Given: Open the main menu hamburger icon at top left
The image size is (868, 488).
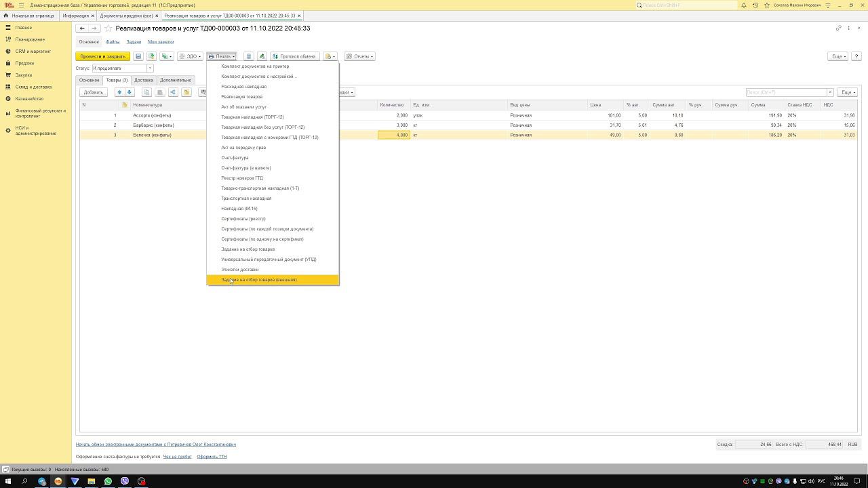Looking at the screenshot, I should pyautogui.click(x=21, y=5).
